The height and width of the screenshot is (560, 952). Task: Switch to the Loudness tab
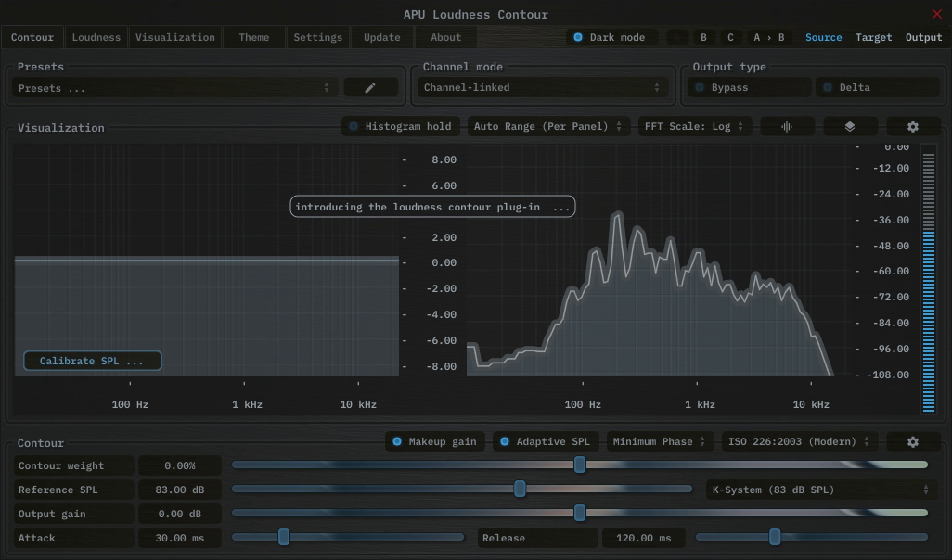96,37
